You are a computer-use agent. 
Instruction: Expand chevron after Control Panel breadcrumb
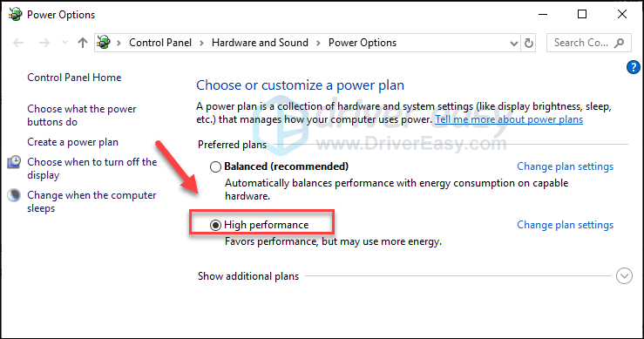point(201,43)
